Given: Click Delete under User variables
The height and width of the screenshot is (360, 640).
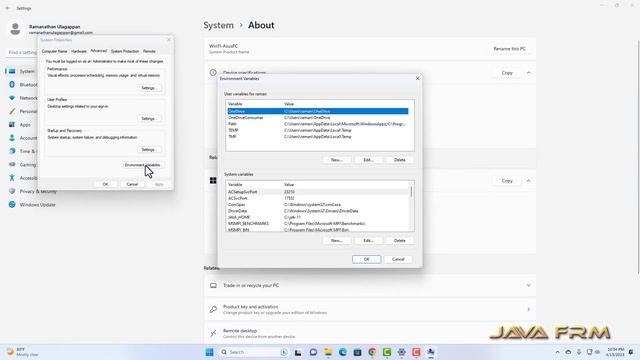Looking at the screenshot, I should click(400, 160).
